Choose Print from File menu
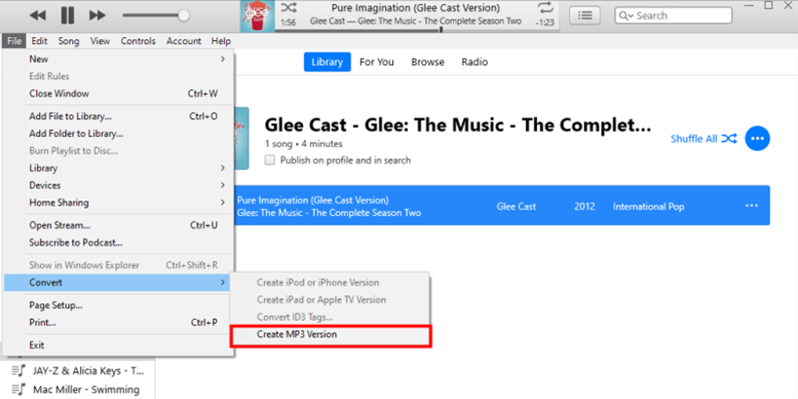 click(x=118, y=323)
